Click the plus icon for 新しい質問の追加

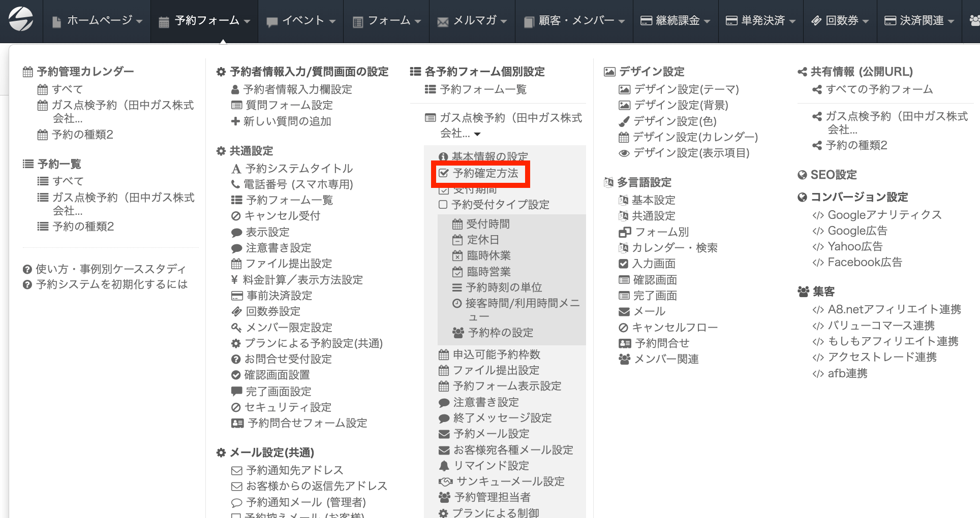235,121
